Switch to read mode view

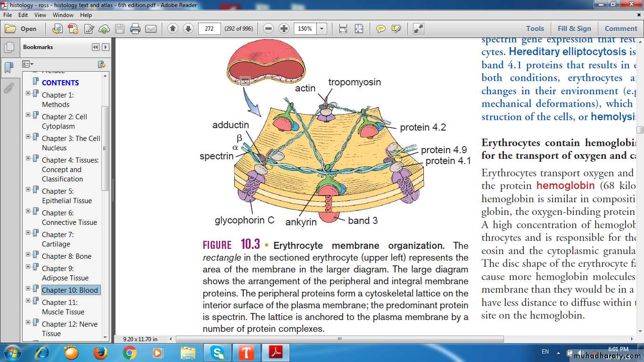coord(418,29)
